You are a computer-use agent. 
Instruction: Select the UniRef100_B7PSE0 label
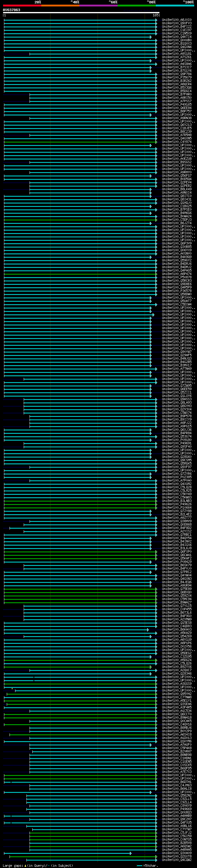click(176, 210)
